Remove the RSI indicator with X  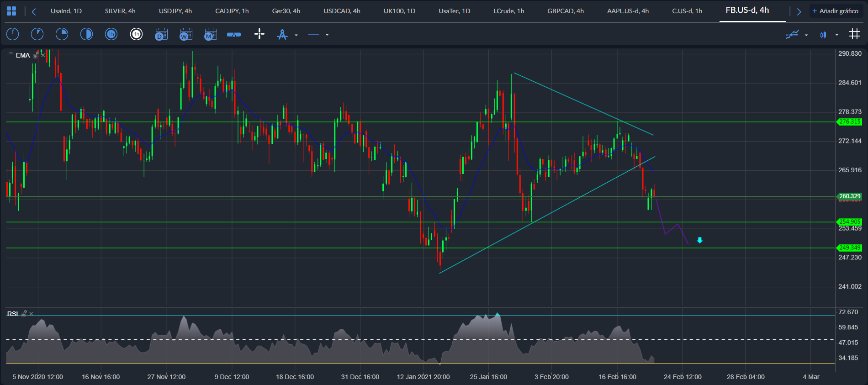point(31,314)
